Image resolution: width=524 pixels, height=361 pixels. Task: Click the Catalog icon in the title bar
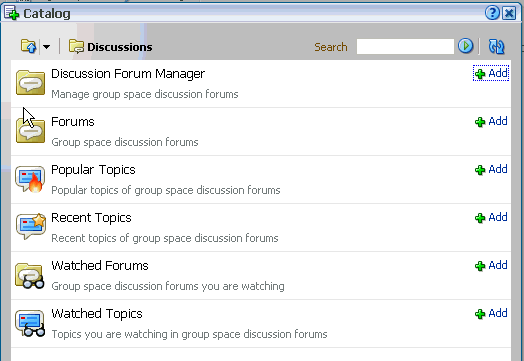(x=12, y=13)
